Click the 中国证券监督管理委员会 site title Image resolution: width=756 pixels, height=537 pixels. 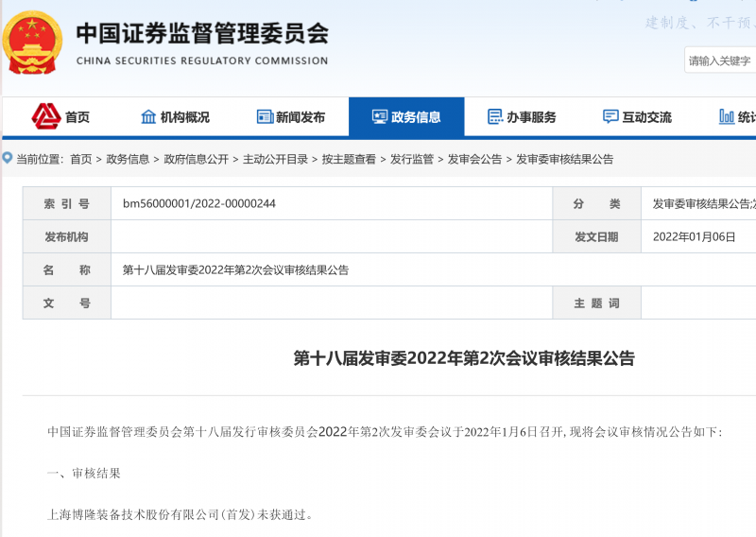[202, 33]
